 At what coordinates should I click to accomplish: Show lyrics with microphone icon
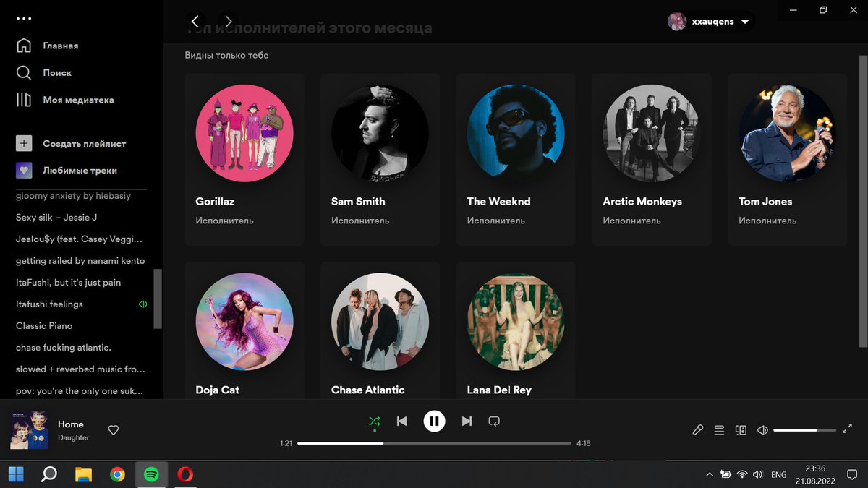click(698, 430)
